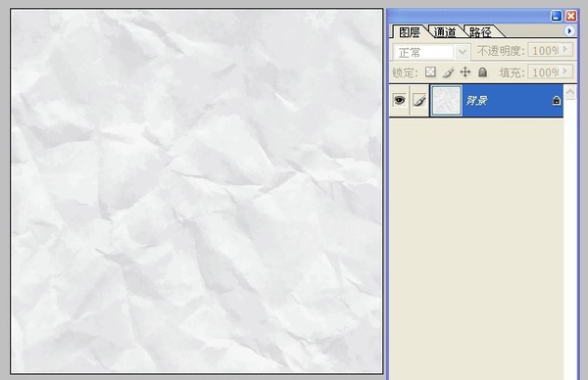Toggle lock all padlock icon

[x=482, y=71]
